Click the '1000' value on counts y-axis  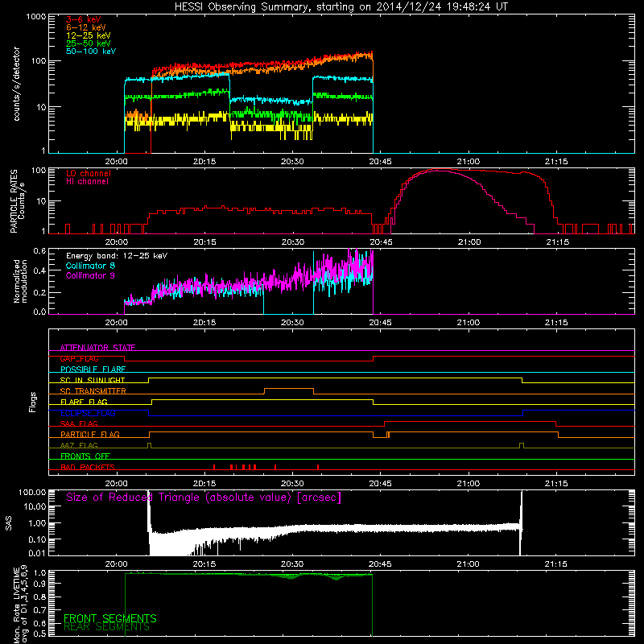click(x=36, y=17)
